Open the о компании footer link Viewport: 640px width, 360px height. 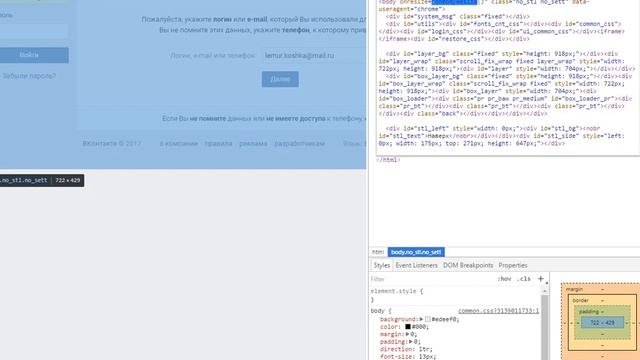coord(178,144)
